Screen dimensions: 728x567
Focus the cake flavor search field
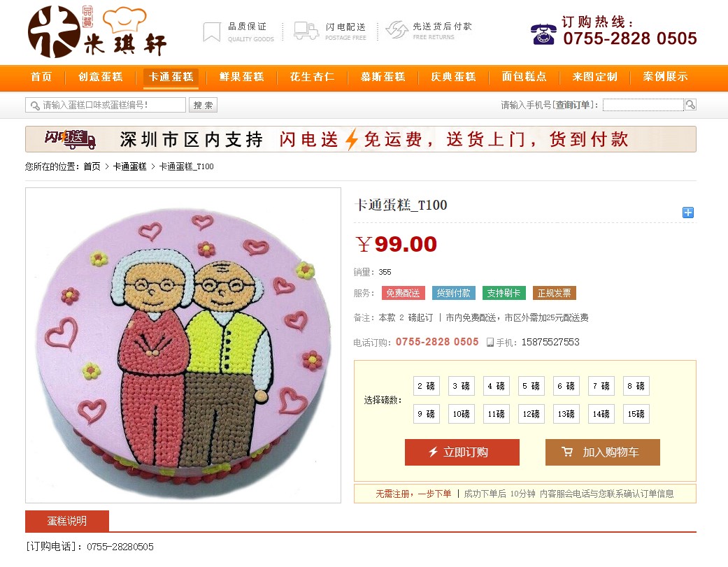[x=106, y=106]
